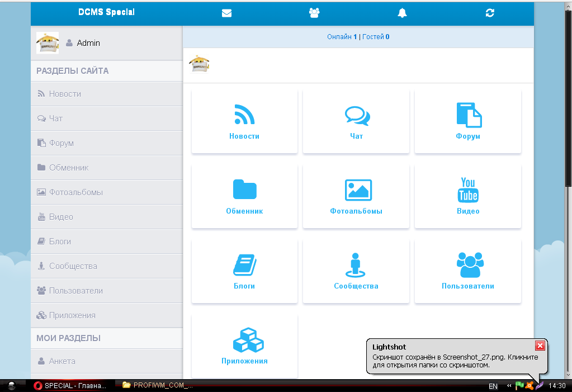Screen dimensions: 572x392
Task: Open the Новости RSS tile
Action: 244,121
